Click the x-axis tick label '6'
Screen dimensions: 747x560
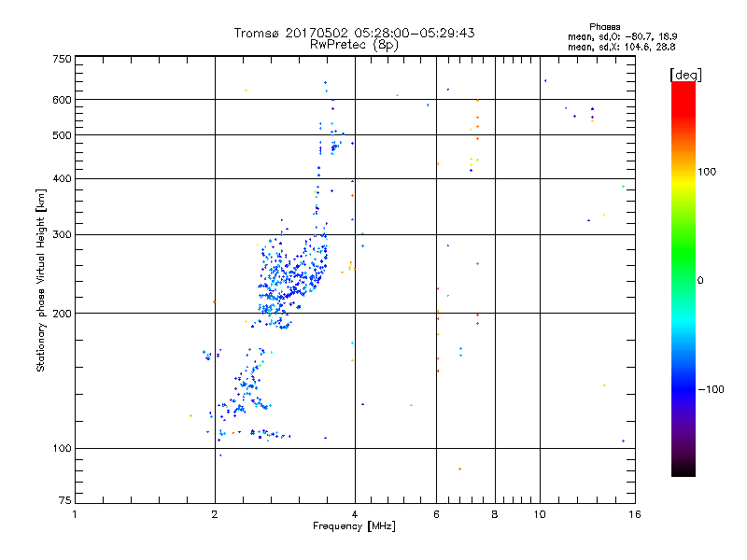(x=436, y=514)
